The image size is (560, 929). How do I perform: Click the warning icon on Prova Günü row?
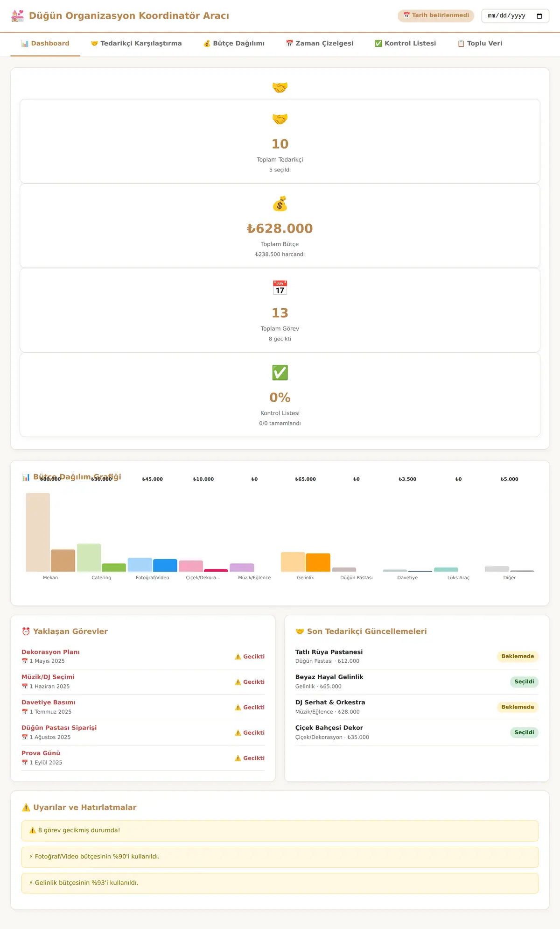point(238,759)
